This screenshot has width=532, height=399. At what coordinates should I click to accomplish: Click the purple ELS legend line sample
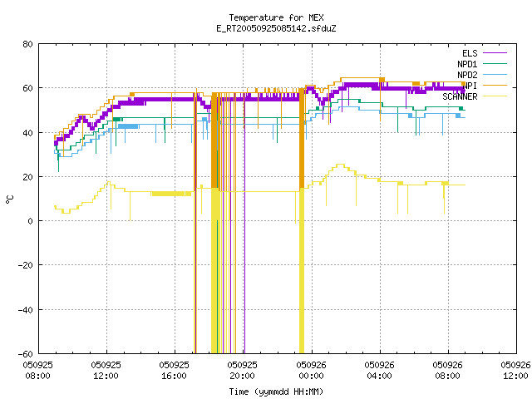pyautogui.click(x=495, y=53)
